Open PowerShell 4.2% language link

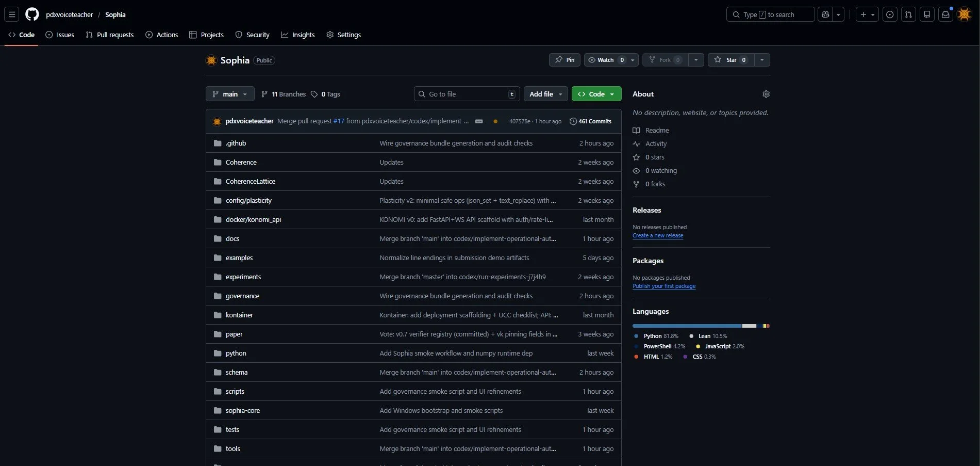[x=660, y=346]
